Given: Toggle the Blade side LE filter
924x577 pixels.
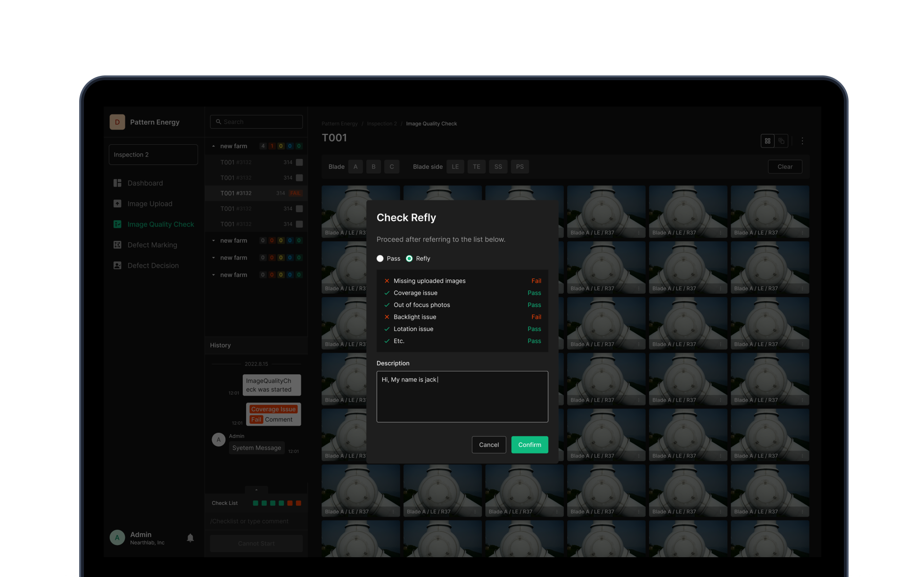Looking at the screenshot, I should [x=455, y=166].
